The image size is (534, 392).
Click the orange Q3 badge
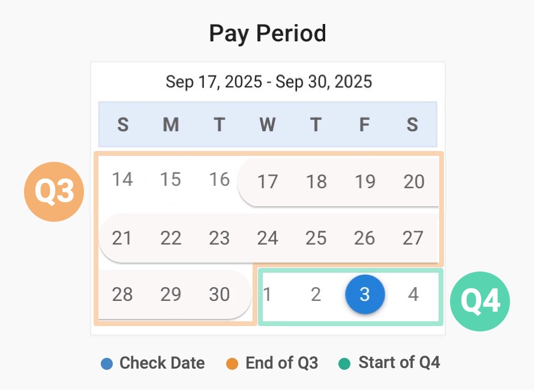[x=54, y=192]
